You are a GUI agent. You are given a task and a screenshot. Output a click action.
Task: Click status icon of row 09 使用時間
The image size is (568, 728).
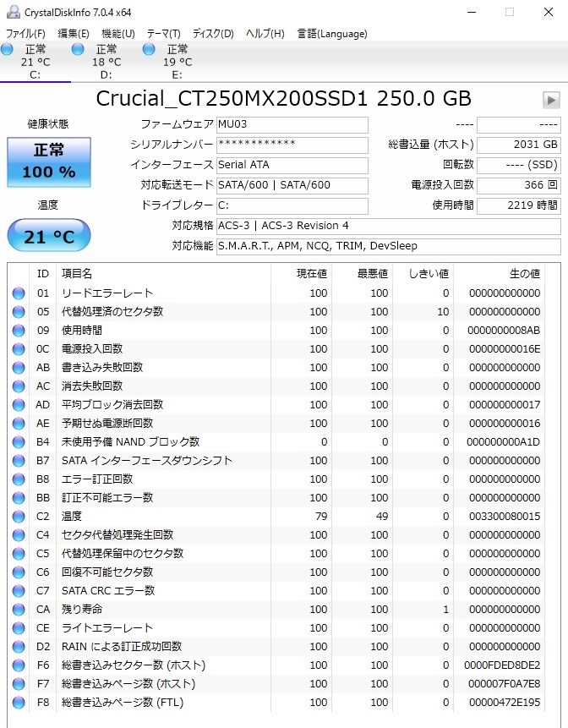tap(19, 330)
